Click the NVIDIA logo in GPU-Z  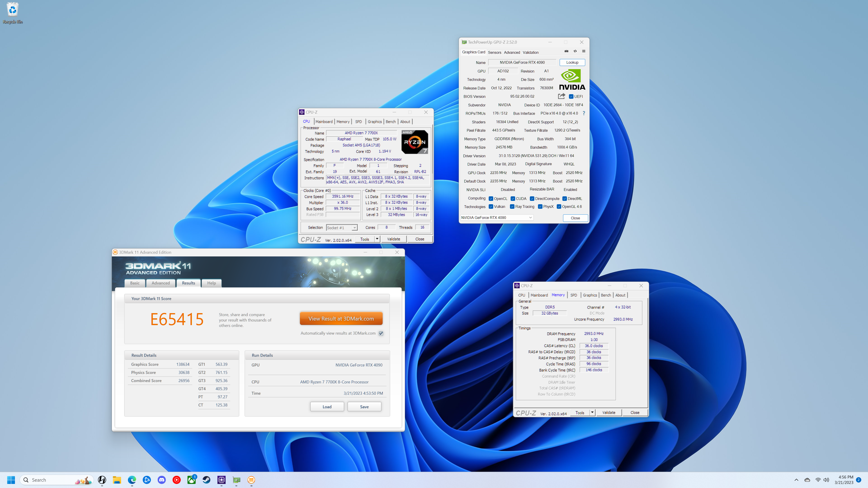(x=572, y=80)
